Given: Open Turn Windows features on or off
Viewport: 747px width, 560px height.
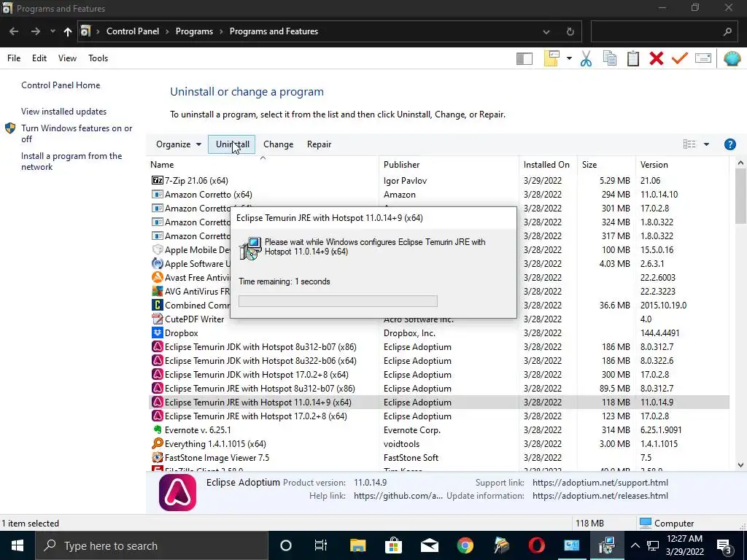Looking at the screenshot, I should click(77, 133).
